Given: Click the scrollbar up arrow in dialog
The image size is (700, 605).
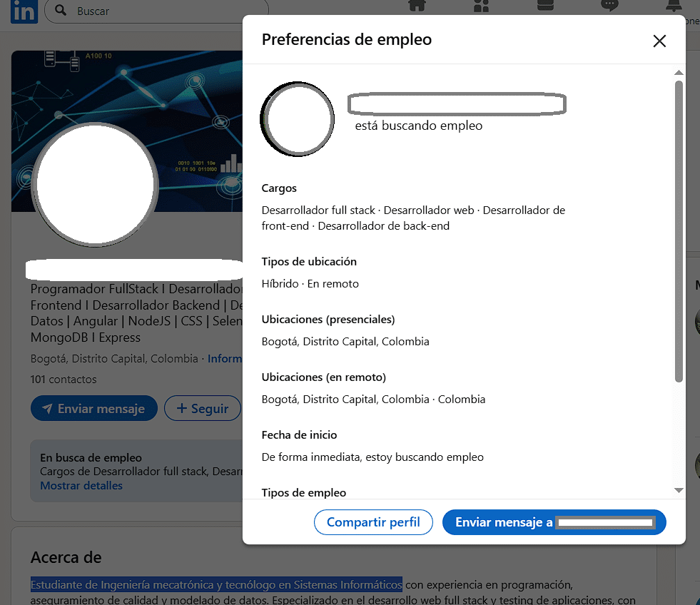Looking at the screenshot, I should tap(679, 73).
